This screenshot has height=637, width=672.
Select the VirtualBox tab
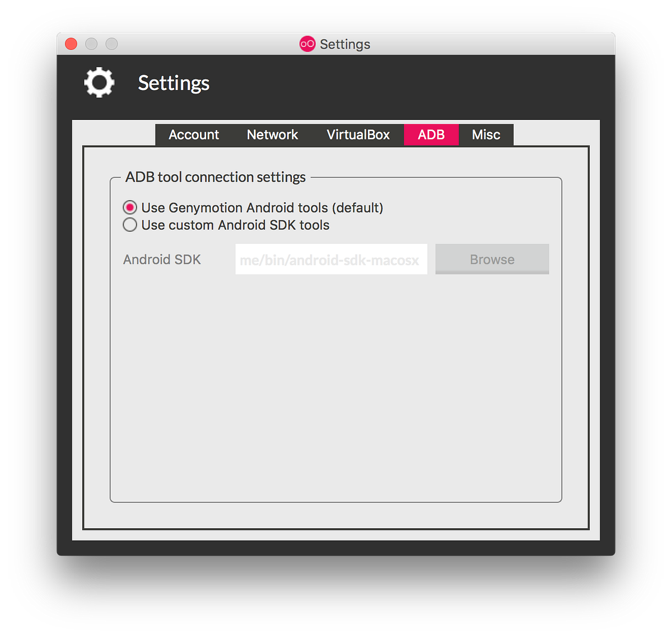(357, 134)
